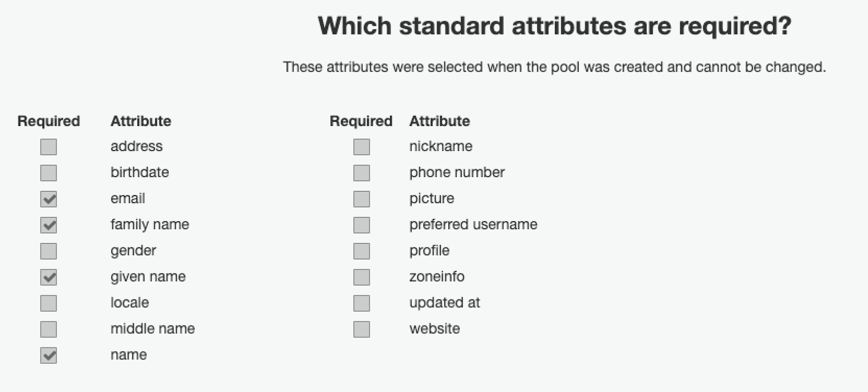Image resolution: width=868 pixels, height=392 pixels.
Task: Tick the website required checkbox
Action: (x=361, y=329)
